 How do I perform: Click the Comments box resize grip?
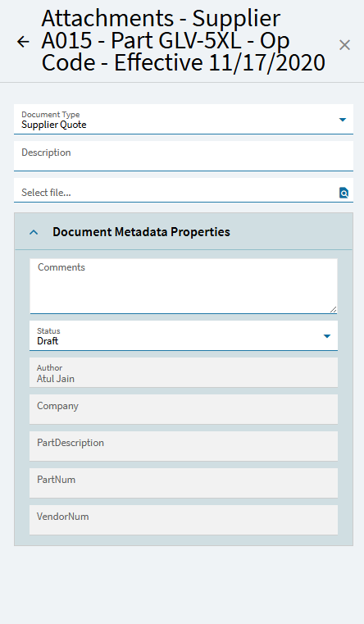333,309
